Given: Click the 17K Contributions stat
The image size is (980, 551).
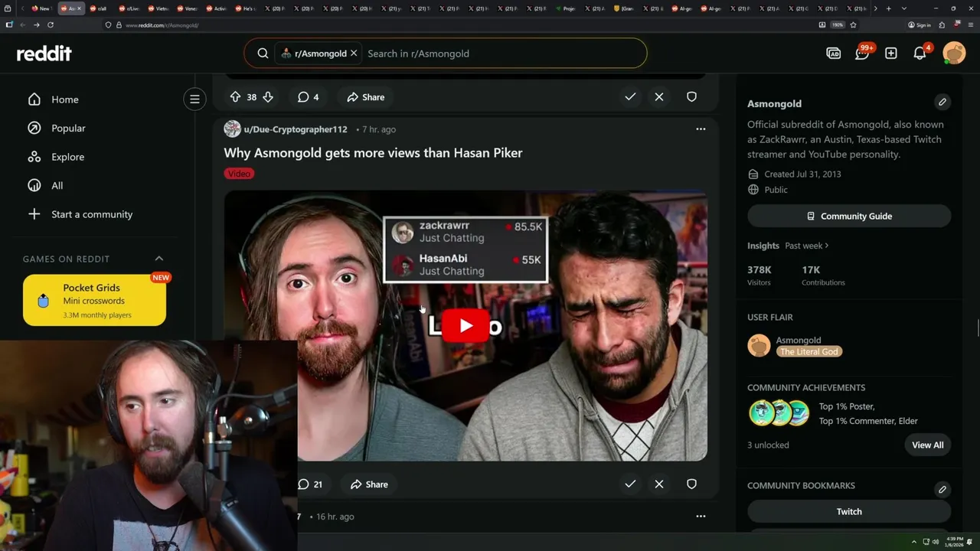Looking at the screenshot, I should [x=823, y=275].
